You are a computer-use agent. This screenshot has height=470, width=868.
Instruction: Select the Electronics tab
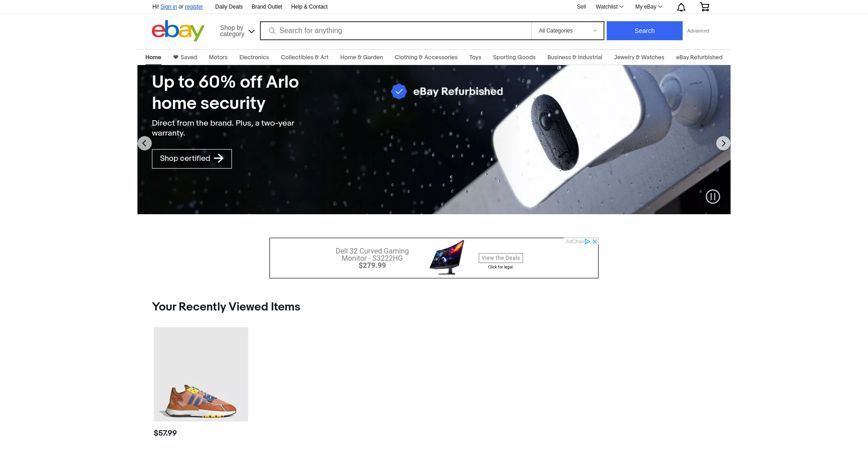(x=254, y=57)
